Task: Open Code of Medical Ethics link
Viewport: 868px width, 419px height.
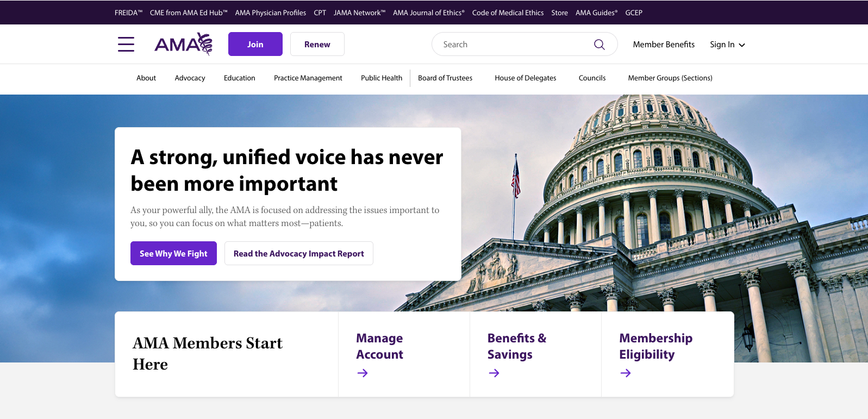Action: coord(508,12)
